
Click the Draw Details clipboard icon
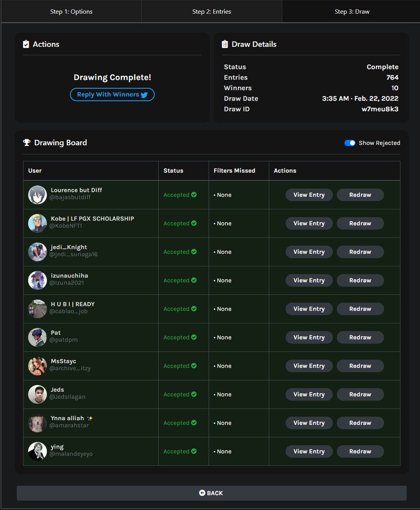pyautogui.click(x=225, y=44)
